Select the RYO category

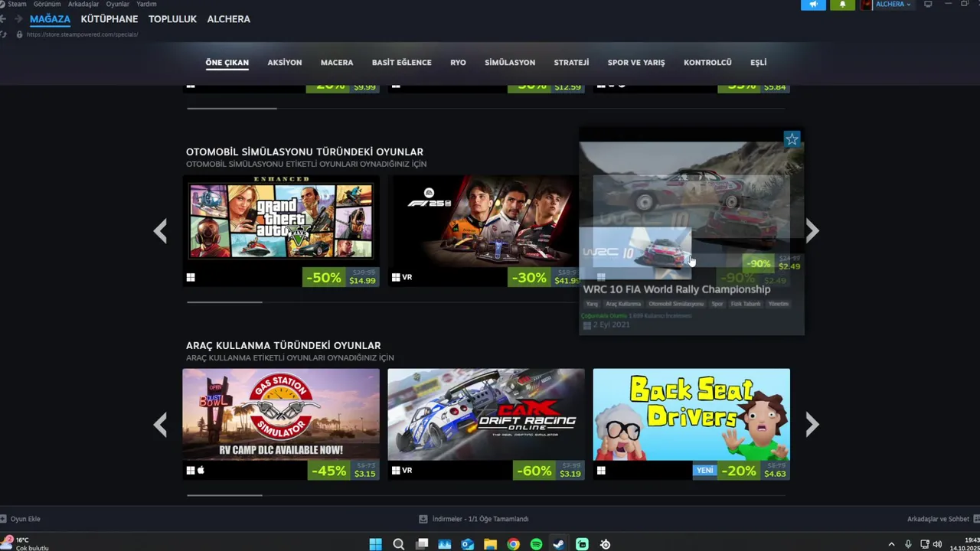(458, 63)
